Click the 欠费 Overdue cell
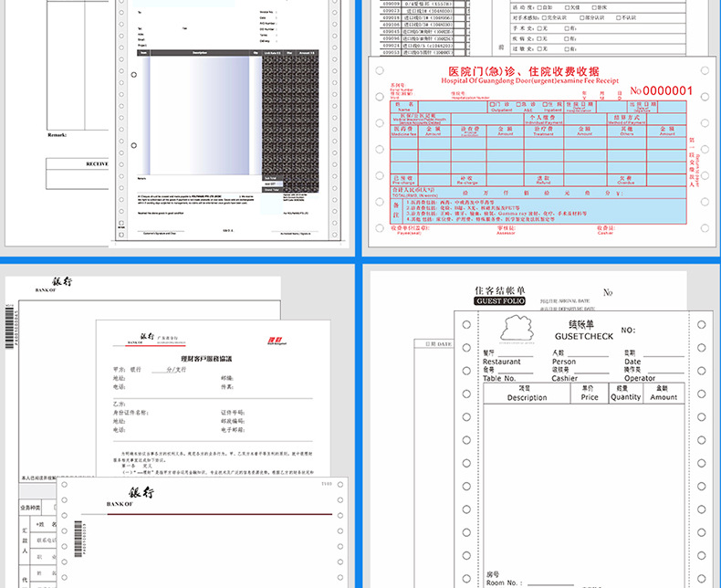 626,180
